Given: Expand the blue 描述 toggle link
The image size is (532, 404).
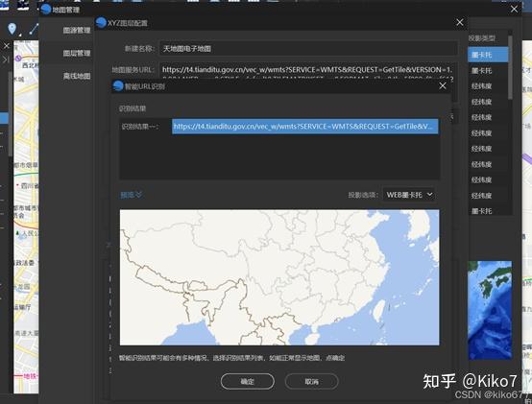Looking at the screenshot, I should pos(131,195).
